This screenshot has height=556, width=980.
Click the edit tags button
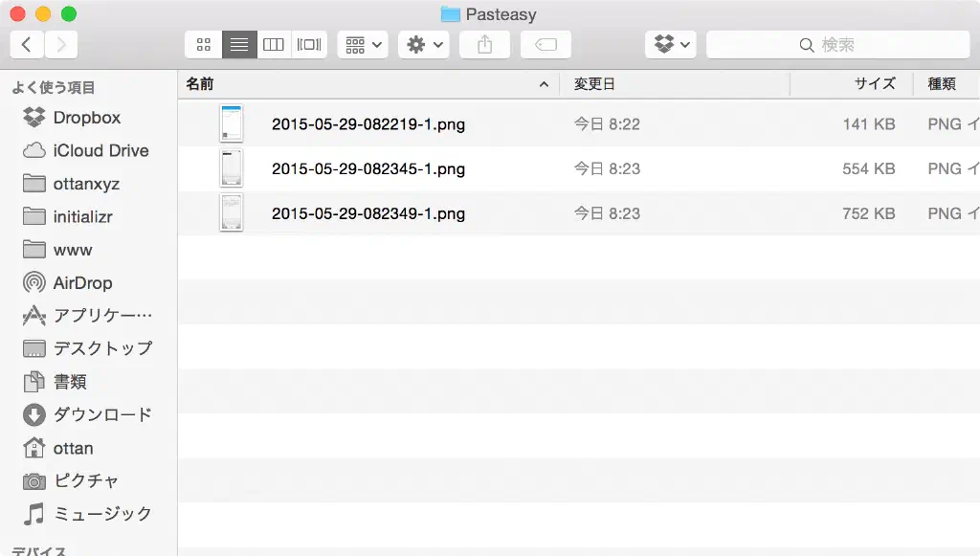546,44
